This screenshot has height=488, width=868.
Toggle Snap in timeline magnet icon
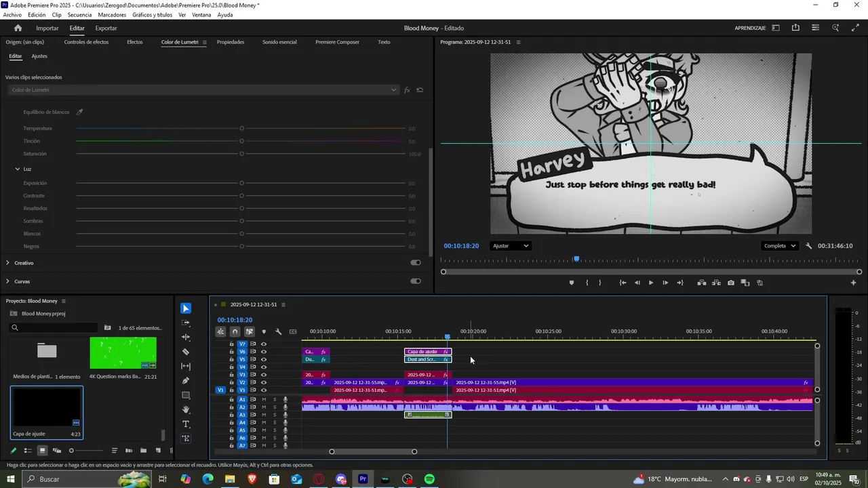[x=235, y=331]
